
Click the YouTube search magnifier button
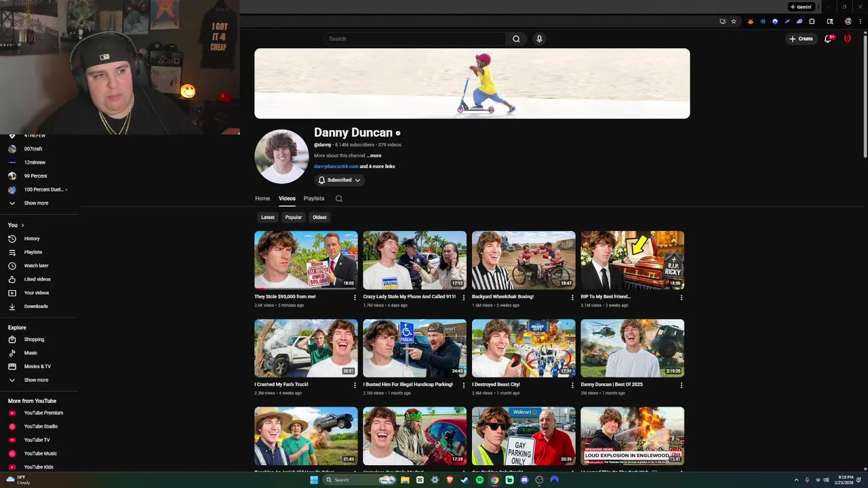point(516,39)
